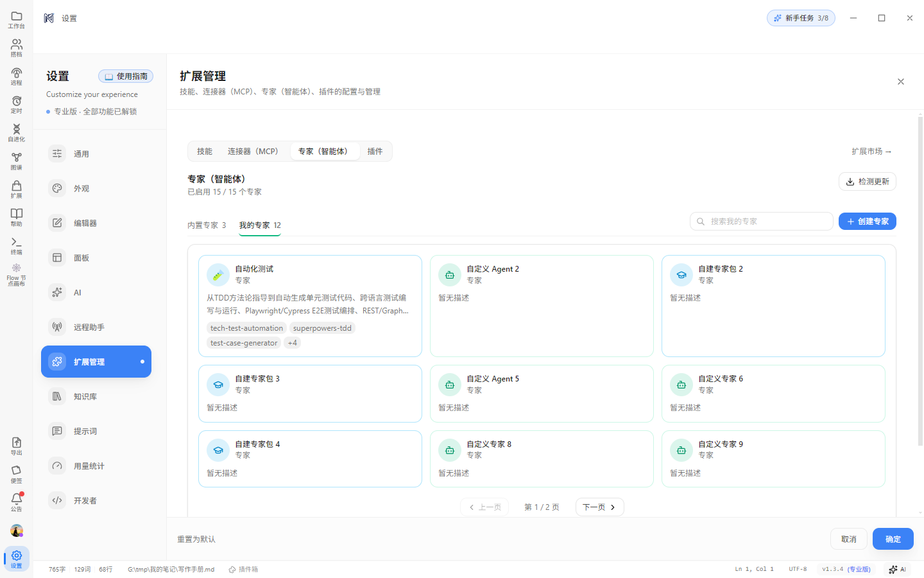This screenshot has height=578, width=924.
Task: Click the 使用指南 guide button
Action: pyautogui.click(x=126, y=76)
